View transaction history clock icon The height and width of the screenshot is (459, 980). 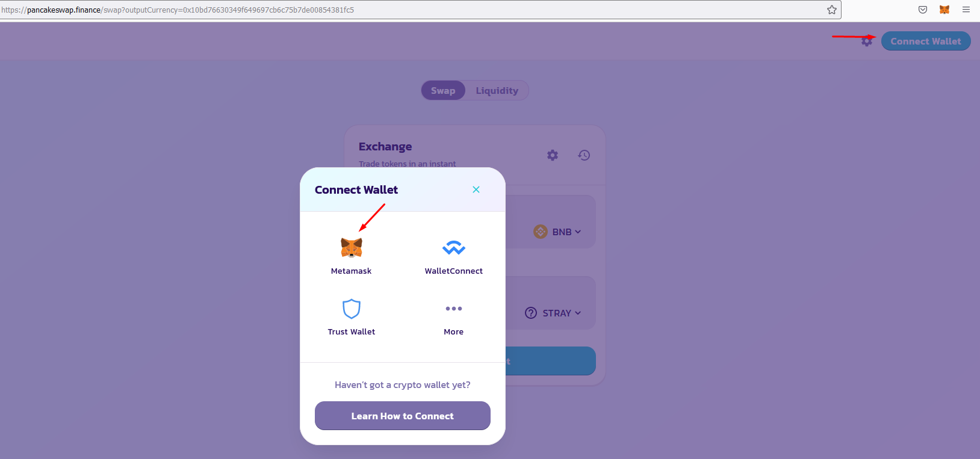pyautogui.click(x=584, y=155)
